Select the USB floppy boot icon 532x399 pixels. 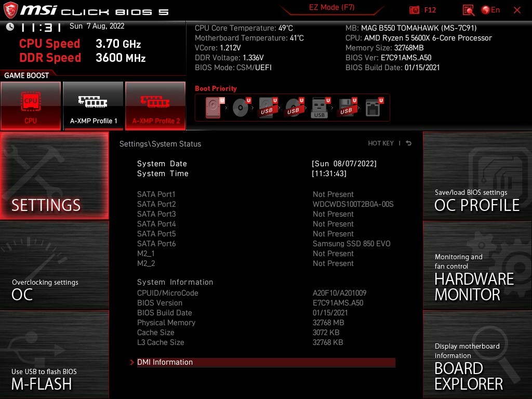(x=347, y=108)
